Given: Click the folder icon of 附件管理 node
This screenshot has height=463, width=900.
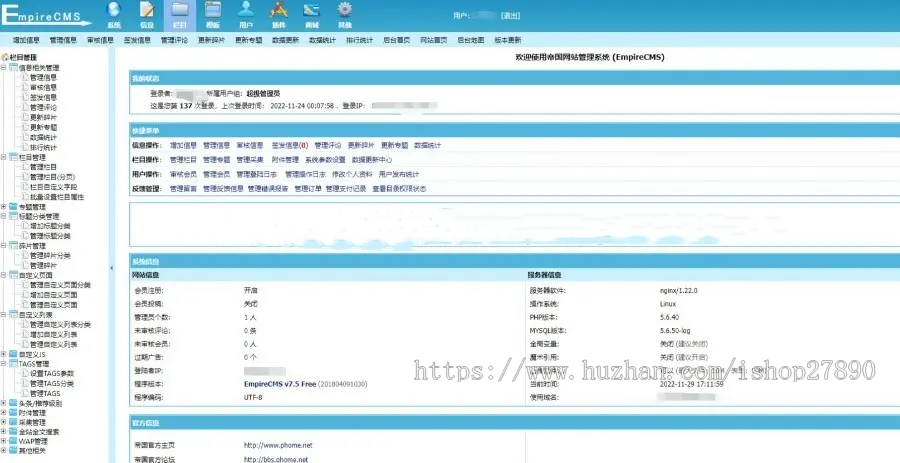Looking at the screenshot, I should tap(13, 413).
